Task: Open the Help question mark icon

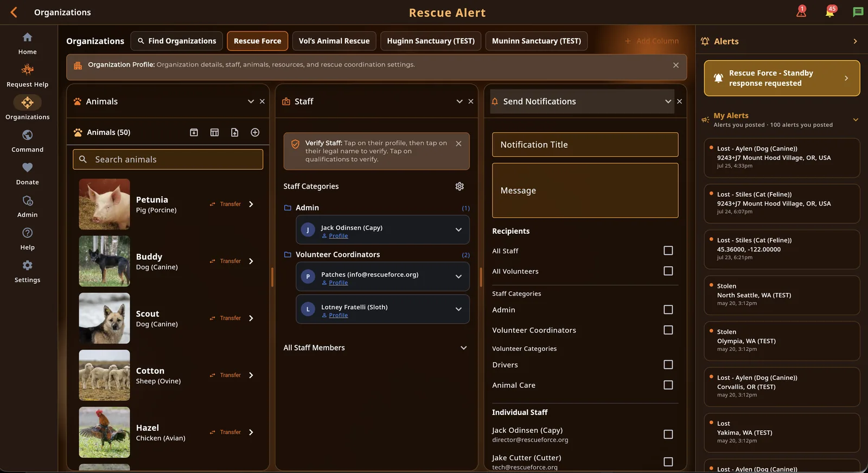Action: pos(27,233)
